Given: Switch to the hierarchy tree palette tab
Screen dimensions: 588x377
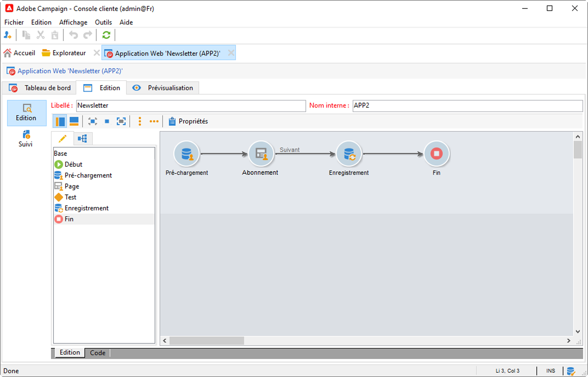Looking at the screenshot, I should [x=83, y=138].
